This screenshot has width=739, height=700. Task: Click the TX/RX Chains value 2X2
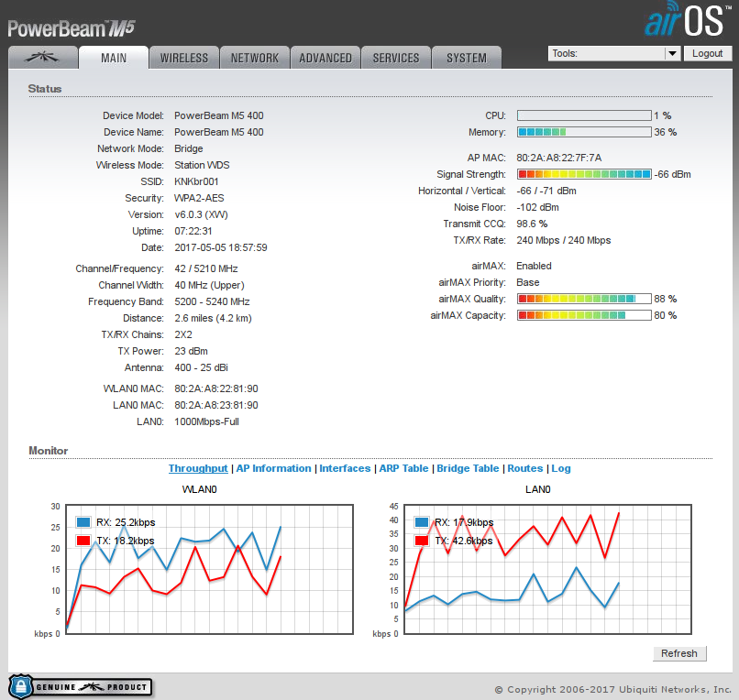click(x=183, y=334)
